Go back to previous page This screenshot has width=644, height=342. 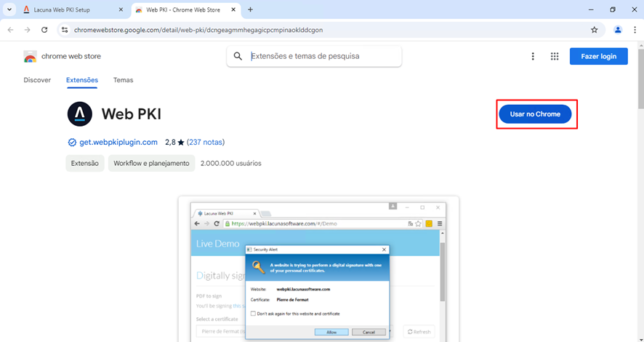point(11,30)
